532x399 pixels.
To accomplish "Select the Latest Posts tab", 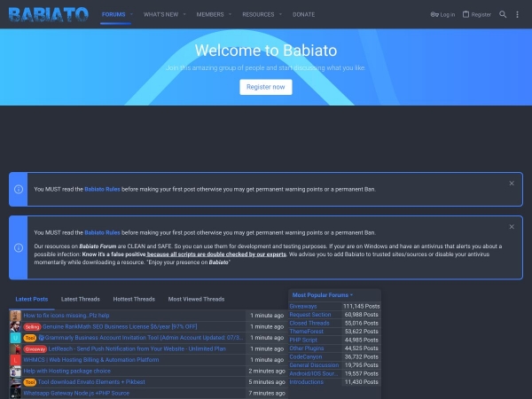I will (x=32, y=299).
